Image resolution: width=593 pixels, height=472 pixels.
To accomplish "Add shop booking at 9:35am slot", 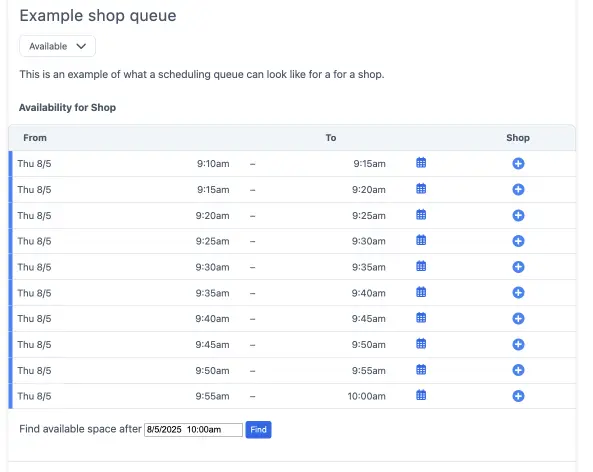I will tap(518, 293).
